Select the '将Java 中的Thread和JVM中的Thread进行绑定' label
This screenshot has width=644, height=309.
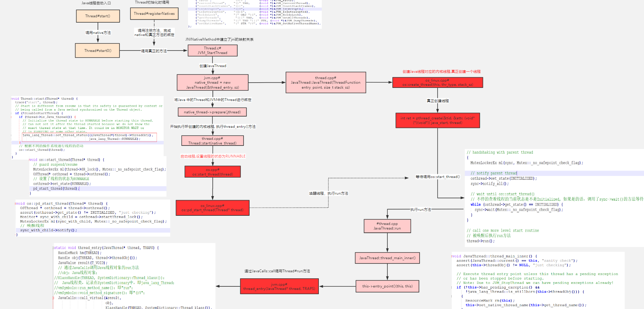coord(213,100)
